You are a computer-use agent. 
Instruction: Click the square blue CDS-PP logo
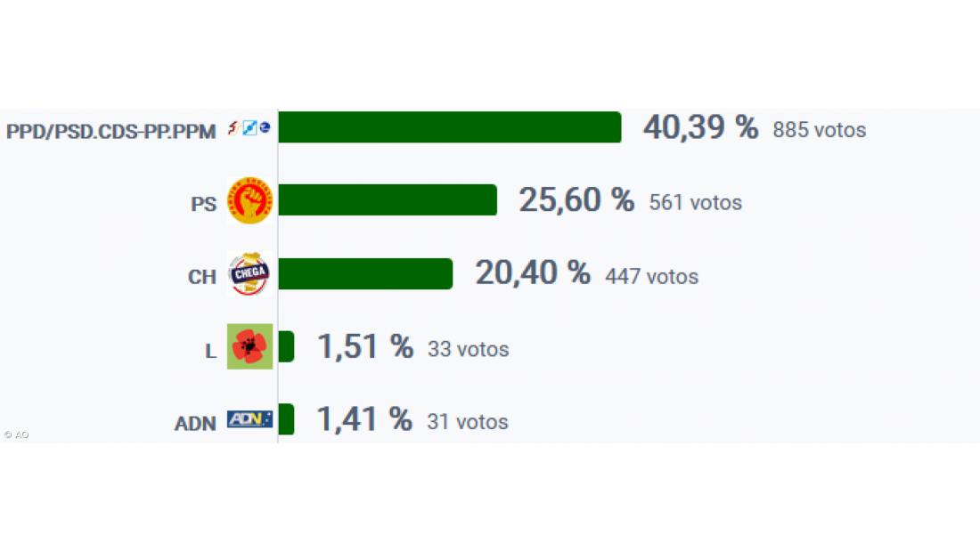click(x=249, y=127)
